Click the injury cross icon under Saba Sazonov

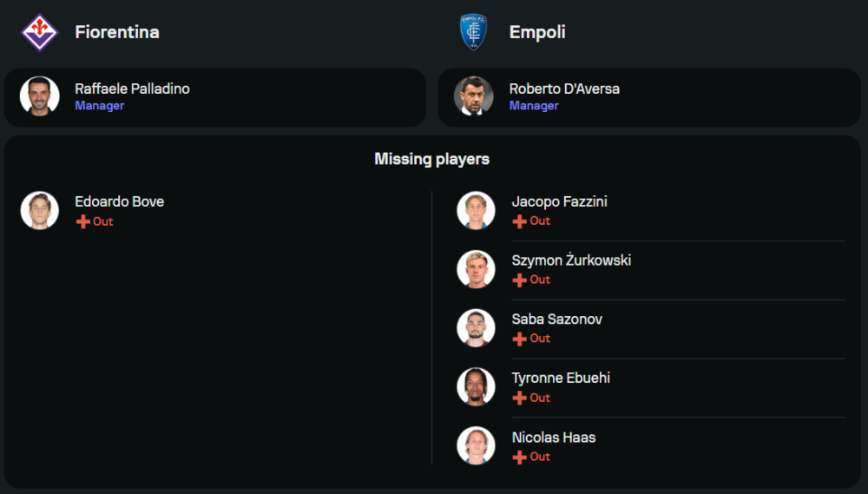[519, 339]
